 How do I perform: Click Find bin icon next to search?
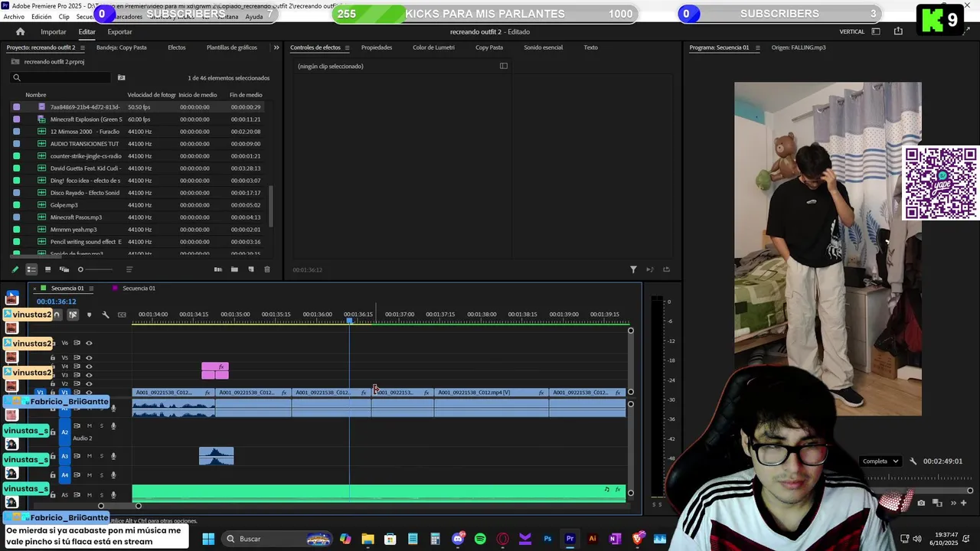[121, 77]
